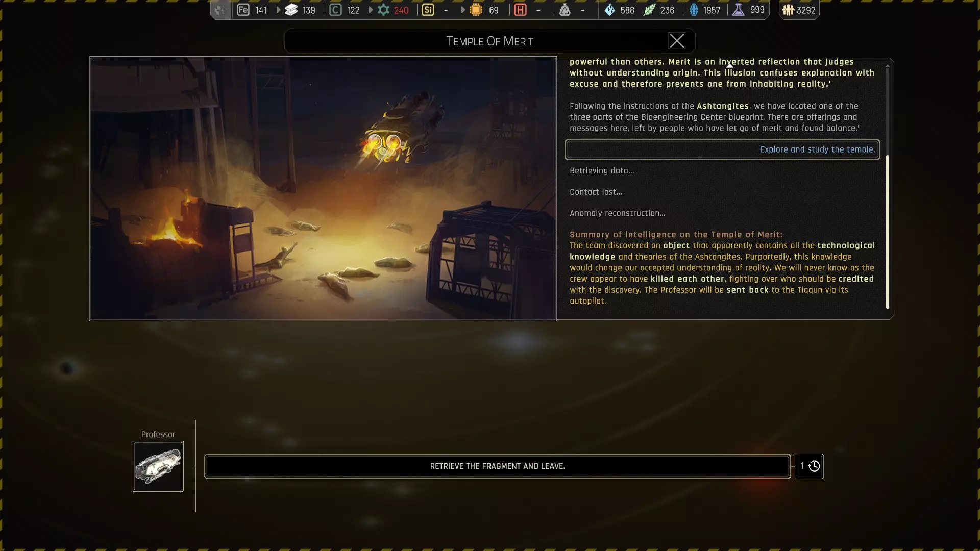Click the planet icon at the left of the resource bar
The height and width of the screenshot is (551, 980).
click(220, 10)
